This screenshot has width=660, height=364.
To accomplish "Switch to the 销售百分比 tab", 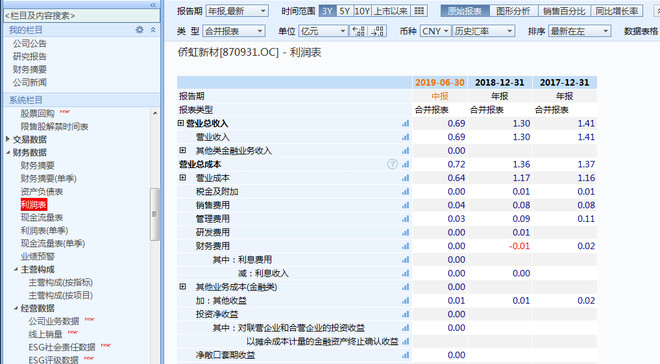I will pos(564,11).
